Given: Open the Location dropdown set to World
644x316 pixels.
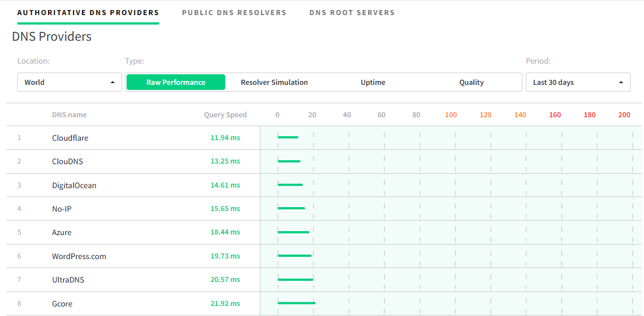Looking at the screenshot, I should click(x=70, y=82).
